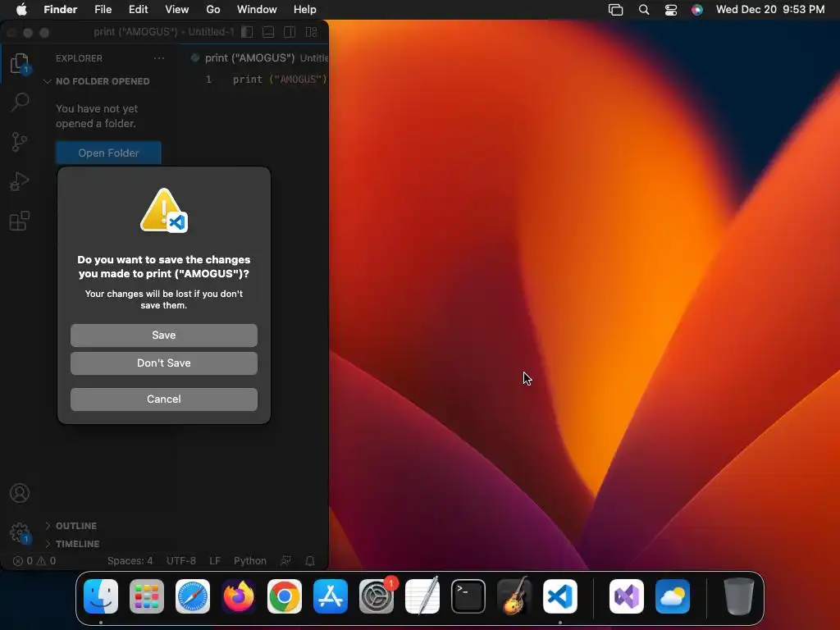Viewport: 840px width, 630px height.
Task: Select encoding UTF-8 in status bar
Action: tap(180, 561)
